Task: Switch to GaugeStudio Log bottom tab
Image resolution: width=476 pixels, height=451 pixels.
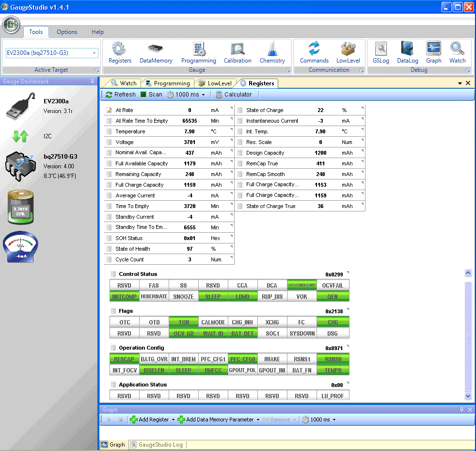Action: [x=157, y=445]
